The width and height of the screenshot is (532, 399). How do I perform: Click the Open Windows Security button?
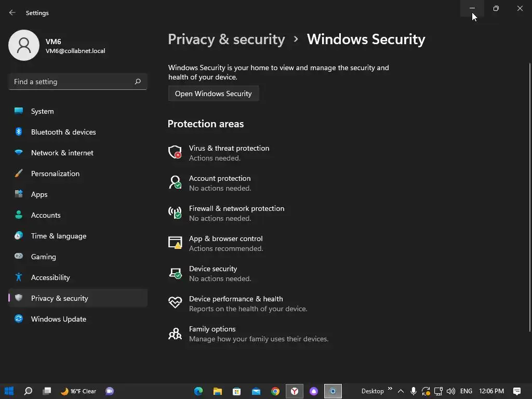[x=214, y=94]
